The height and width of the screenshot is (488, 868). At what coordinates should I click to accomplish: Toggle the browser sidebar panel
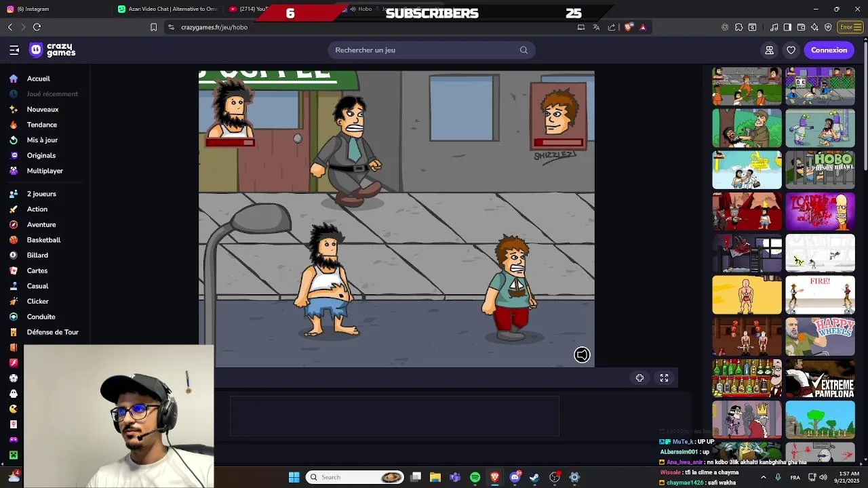[787, 27]
